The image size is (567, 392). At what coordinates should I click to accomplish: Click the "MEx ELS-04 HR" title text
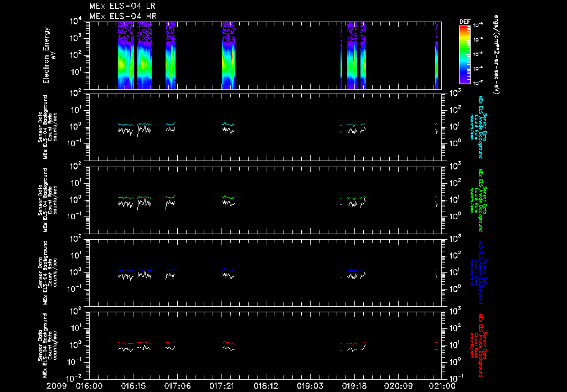(x=123, y=16)
